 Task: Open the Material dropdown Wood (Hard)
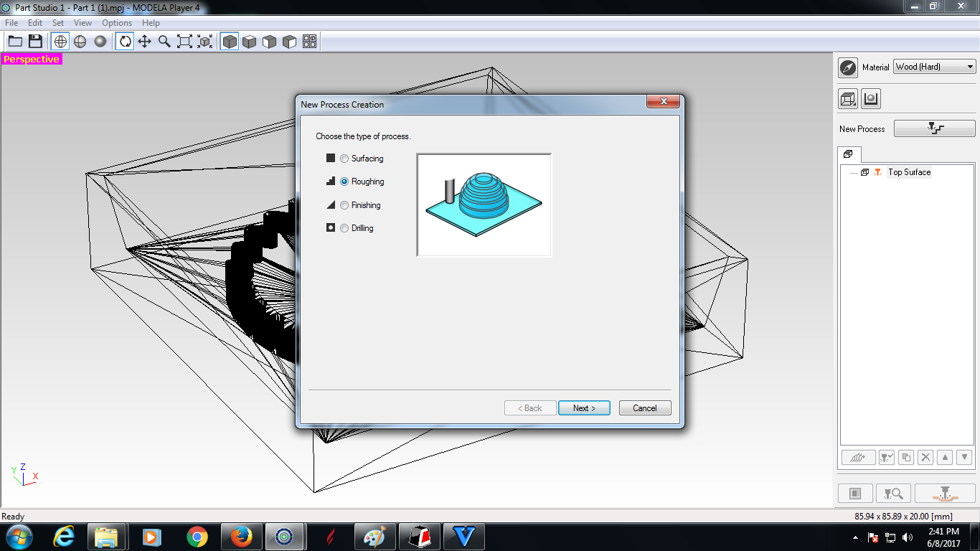(935, 67)
